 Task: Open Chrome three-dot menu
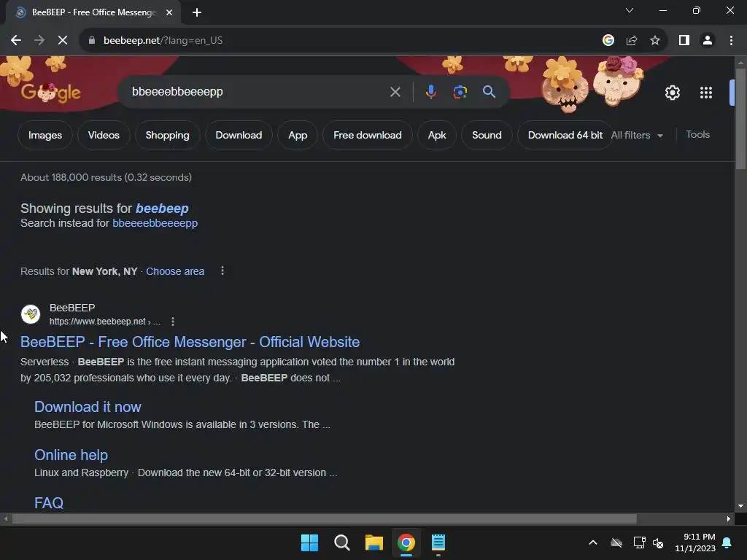coord(731,41)
